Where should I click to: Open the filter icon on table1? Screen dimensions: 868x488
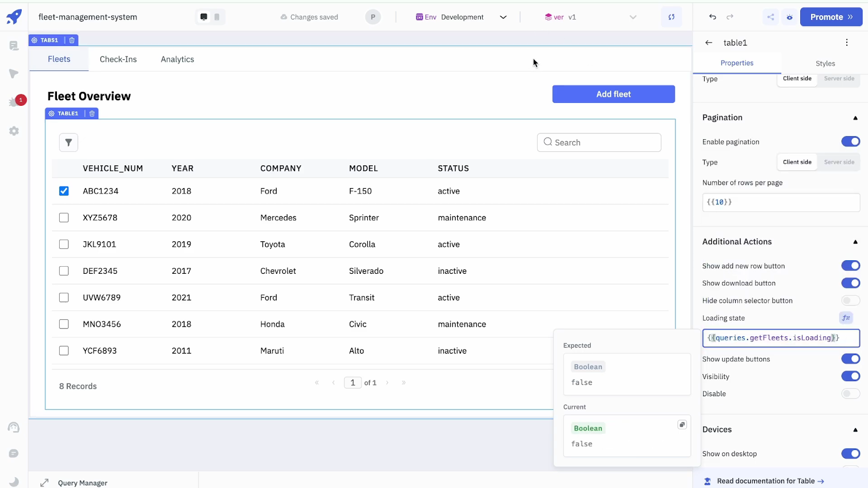click(68, 142)
